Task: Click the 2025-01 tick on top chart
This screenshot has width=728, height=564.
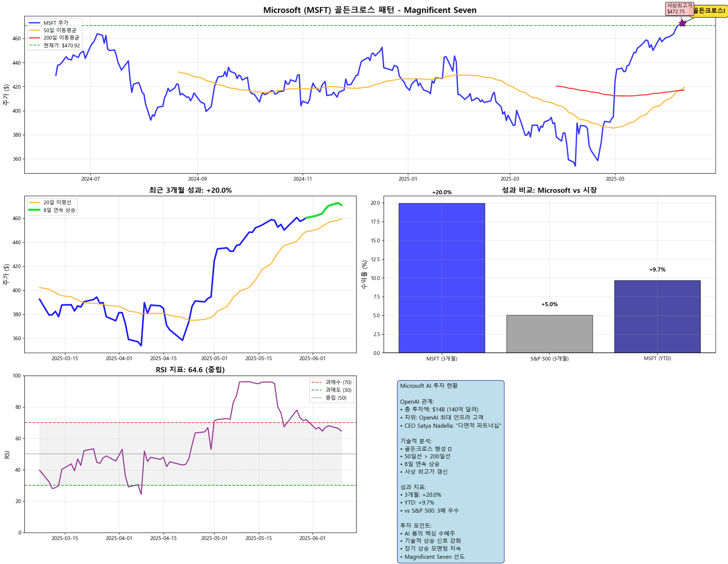Action: [x=408, y=179]
